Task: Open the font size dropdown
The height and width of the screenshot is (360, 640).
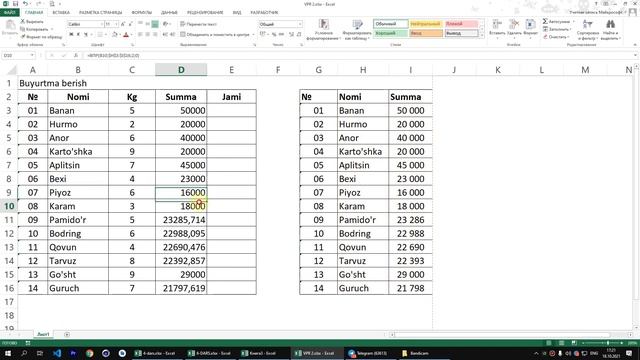Action: click(116, 24)
